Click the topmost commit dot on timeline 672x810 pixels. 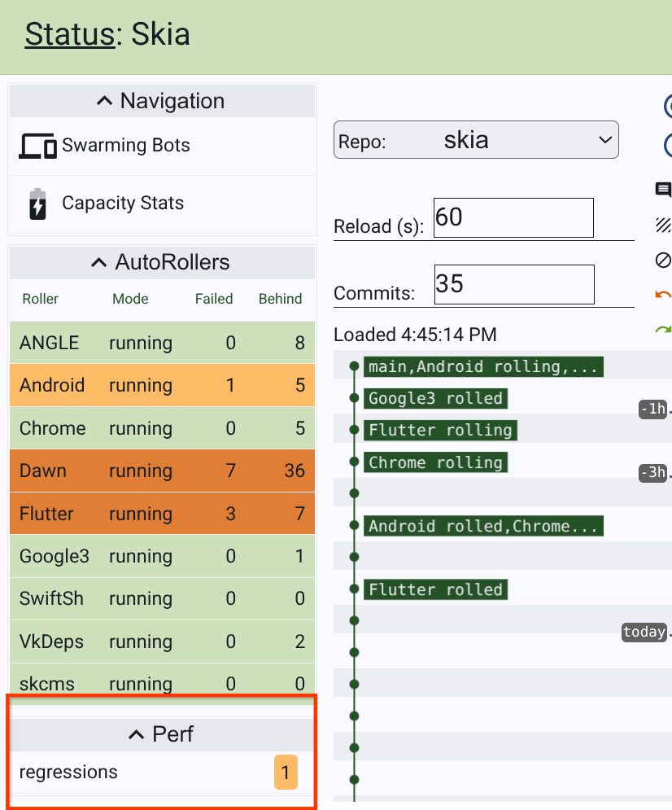354,366
